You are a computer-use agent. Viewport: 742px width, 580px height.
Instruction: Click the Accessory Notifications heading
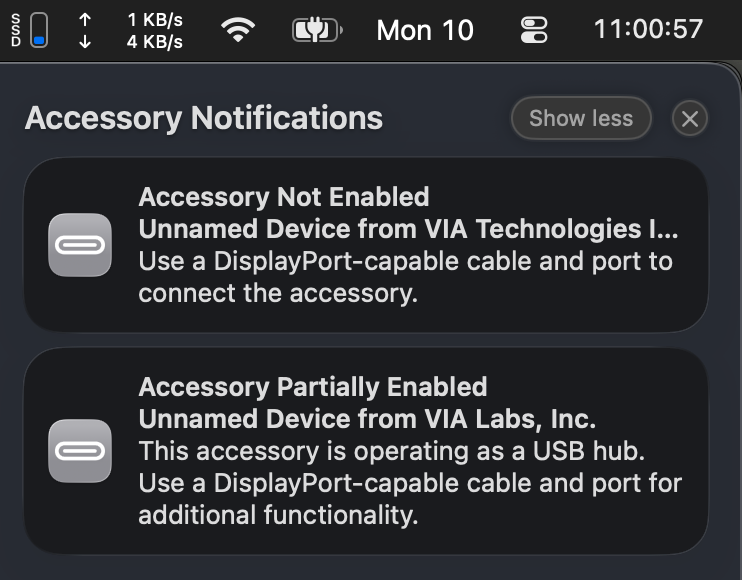pyautogui.click(x=204, y=118)
